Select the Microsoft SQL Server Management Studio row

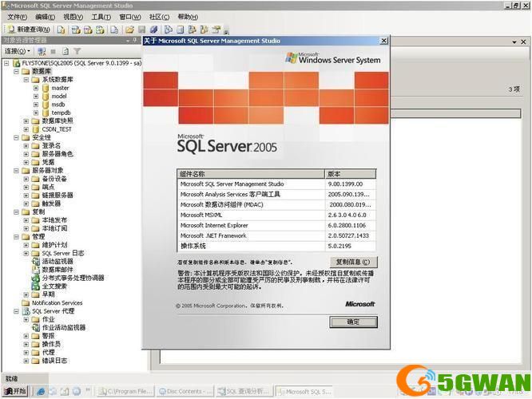tap(276, 184)
